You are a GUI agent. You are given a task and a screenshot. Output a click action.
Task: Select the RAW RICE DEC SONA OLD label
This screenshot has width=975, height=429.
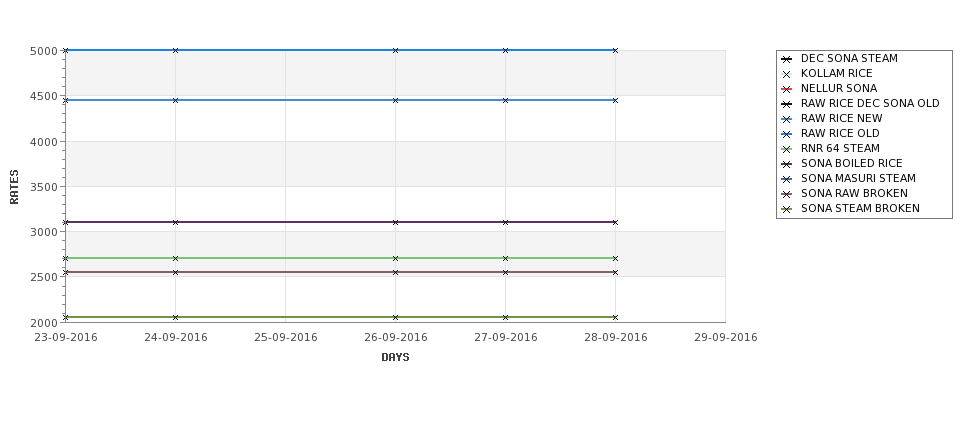[870, 103]
